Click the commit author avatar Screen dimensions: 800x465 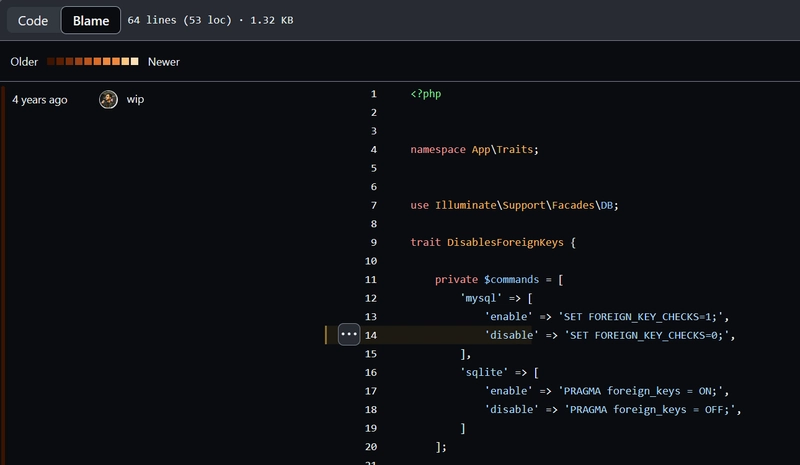(109, 99)
